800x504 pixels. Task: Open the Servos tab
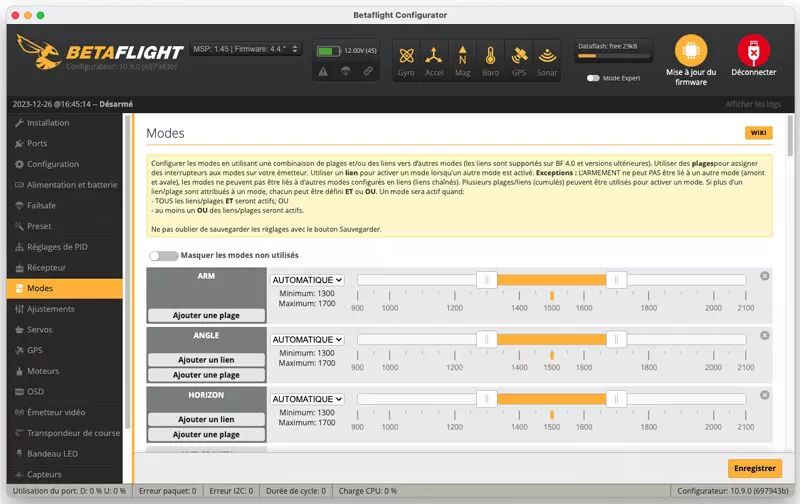coord(64,330)
